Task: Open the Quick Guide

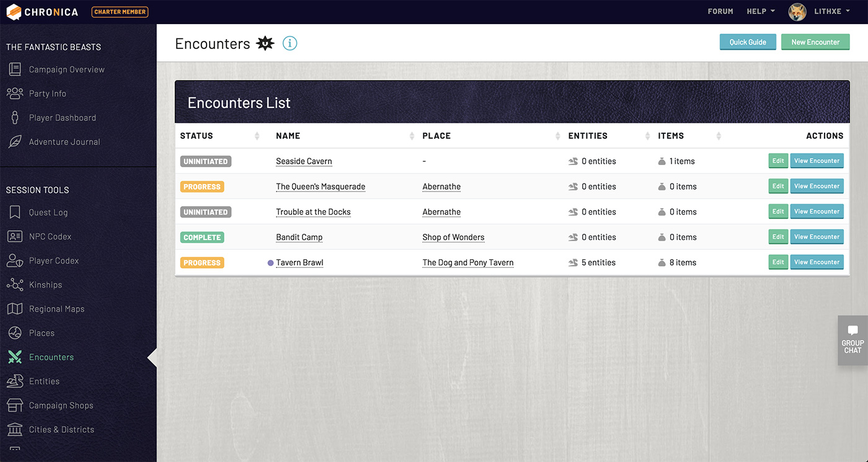Action: tap(748, 42)
